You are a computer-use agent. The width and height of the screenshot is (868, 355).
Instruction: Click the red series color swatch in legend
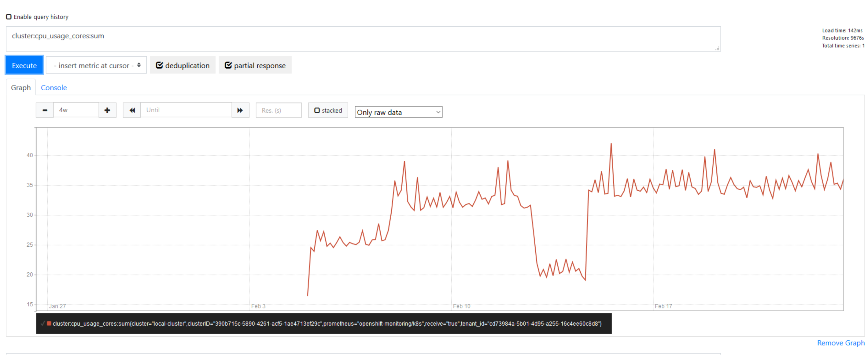[x=49, y=324]
